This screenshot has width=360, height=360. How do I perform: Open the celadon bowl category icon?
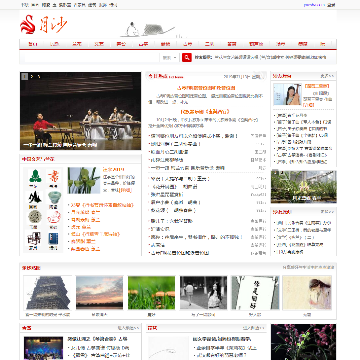(54, 197)
